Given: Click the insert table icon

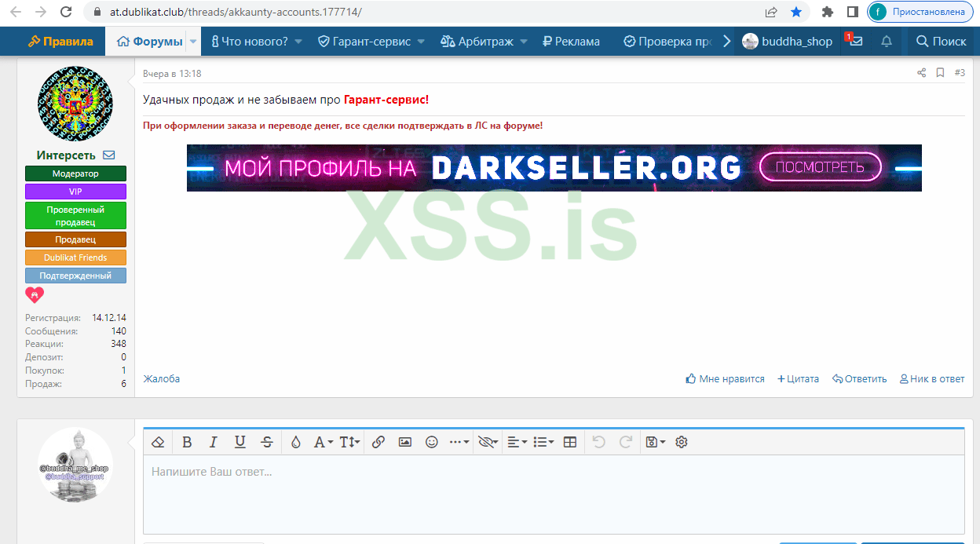Looking at the screenshot, I should pos(570,442).
